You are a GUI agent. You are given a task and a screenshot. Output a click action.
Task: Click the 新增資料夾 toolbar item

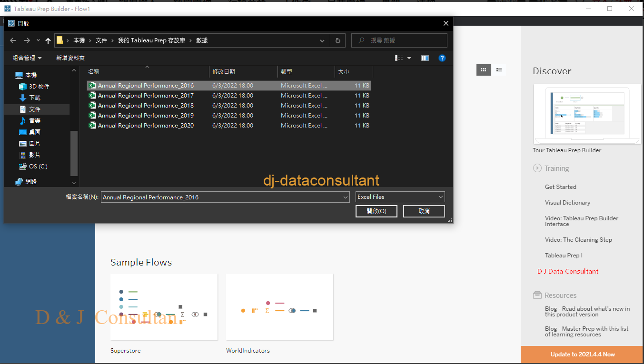(x=70, y=58)
